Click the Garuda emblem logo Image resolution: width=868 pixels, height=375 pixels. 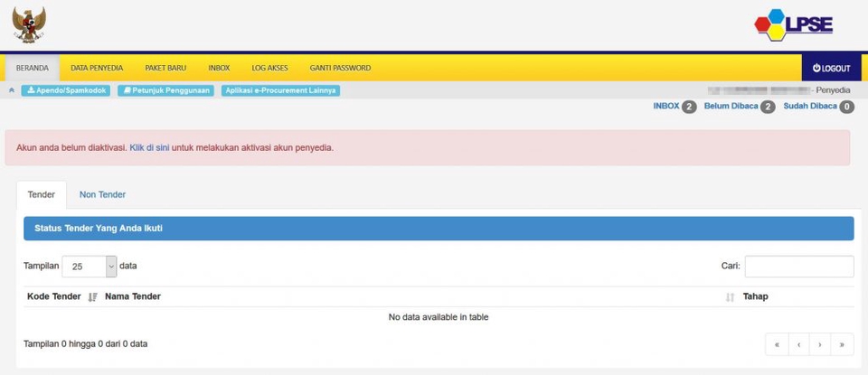pos(29,25)
